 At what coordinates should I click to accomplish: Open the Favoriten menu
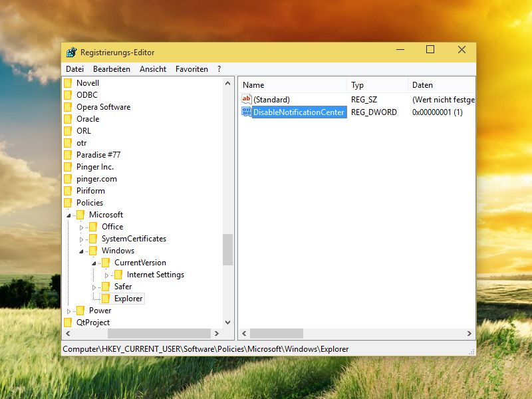(x=192, y=69)
